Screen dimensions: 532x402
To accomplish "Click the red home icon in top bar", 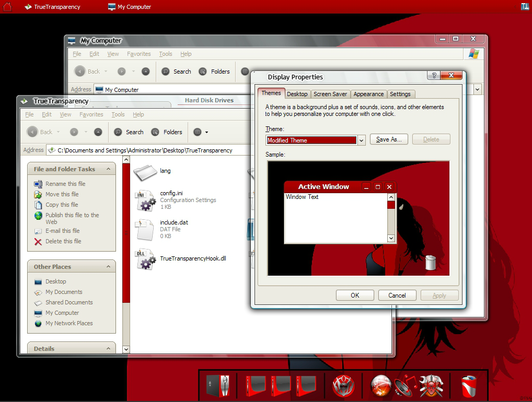I will pos(7,6).
